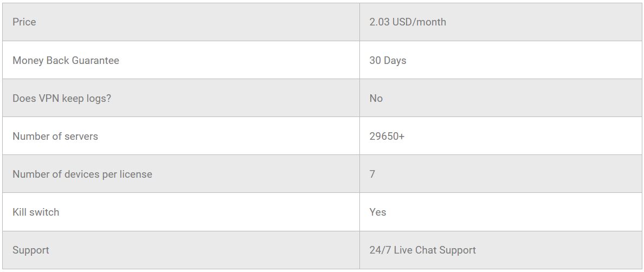The image size is (644, 272).
Task: Select the 24/7 Live Chat Support value
Action: pyautogui.click(x=422, y=250)
